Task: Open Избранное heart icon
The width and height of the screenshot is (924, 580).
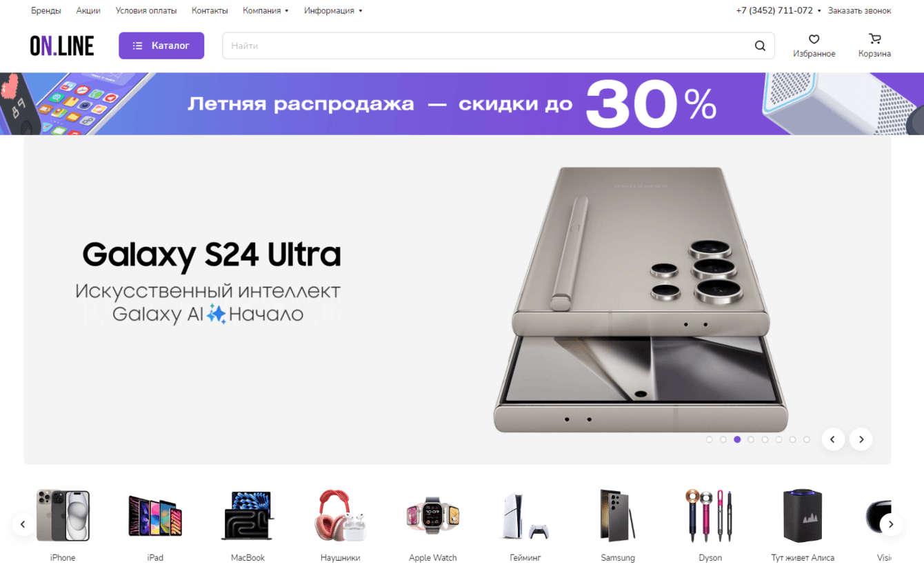Action: (x=814, y=39)
